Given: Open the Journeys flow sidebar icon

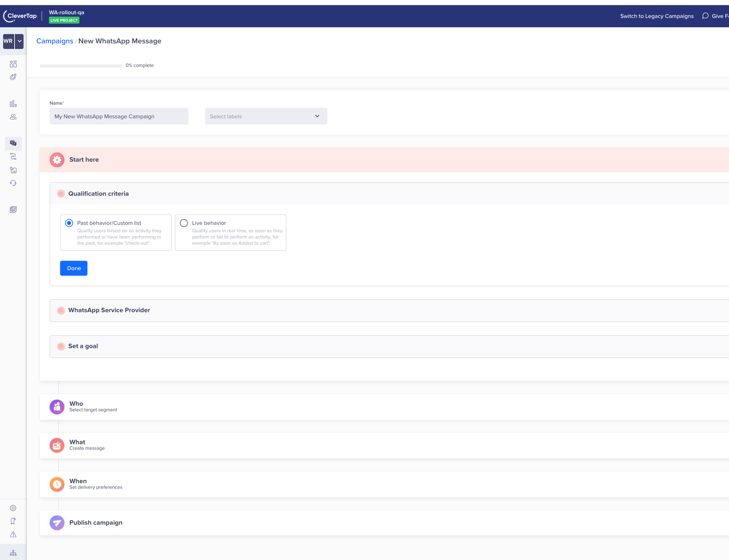Looking at the screenshot, I should (x=13, y=157).
